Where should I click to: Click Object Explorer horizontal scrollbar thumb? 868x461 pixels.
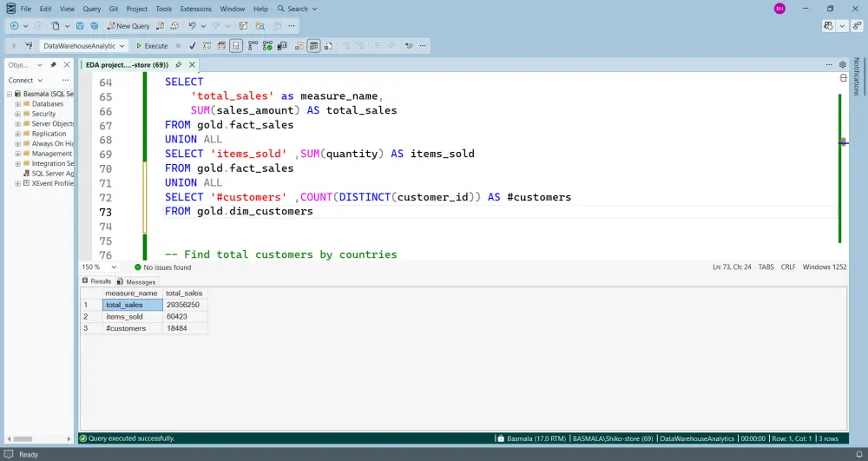click(x=23, y=439)
